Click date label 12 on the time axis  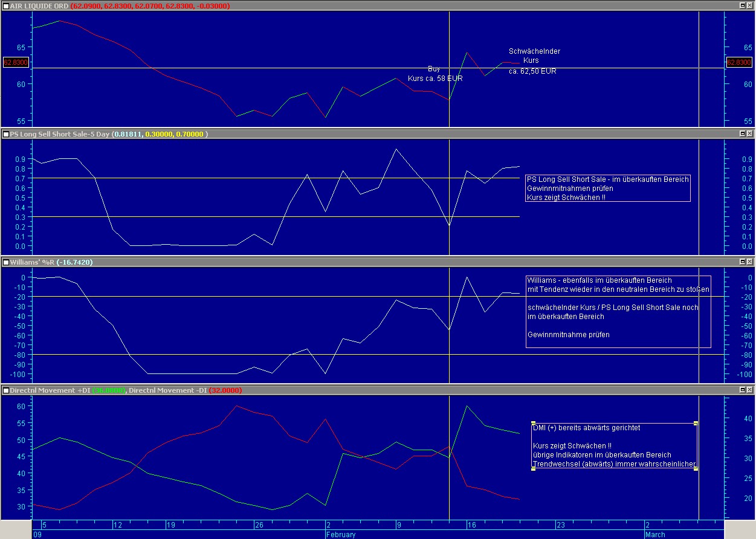[117, 524]
